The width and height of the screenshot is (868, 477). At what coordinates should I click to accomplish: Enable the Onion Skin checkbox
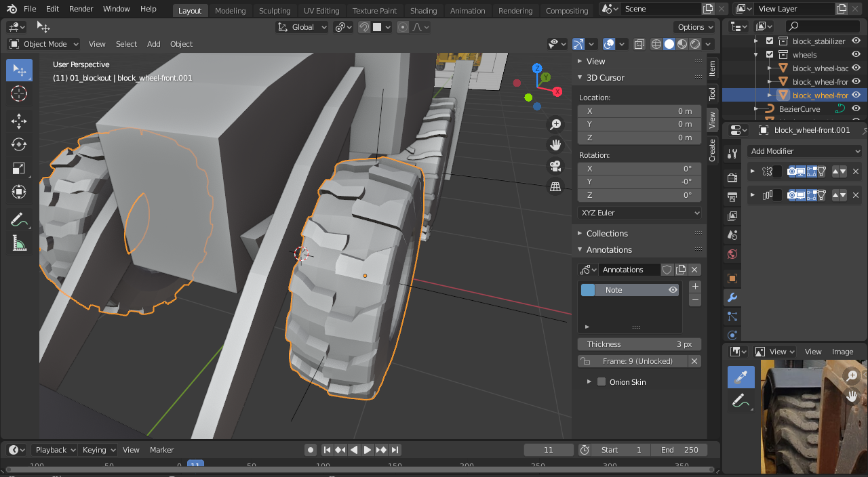point(601,382)
